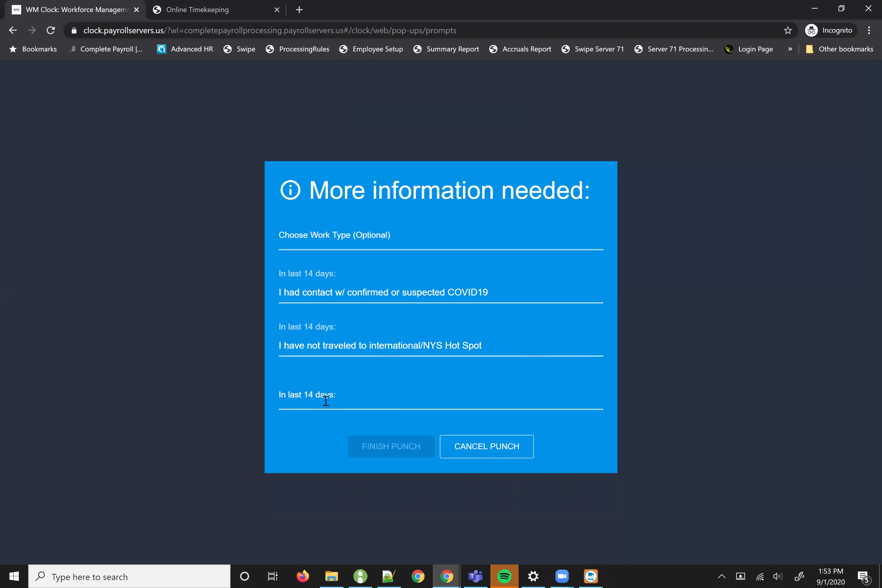Click the CANCEL PUNCH button
This screenshot has width=882, height=588.
[486, 446]
